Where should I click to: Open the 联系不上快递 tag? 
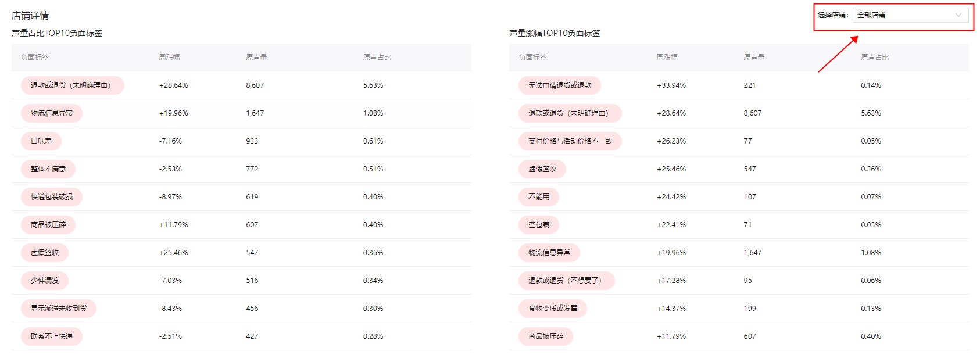point(52,336)
